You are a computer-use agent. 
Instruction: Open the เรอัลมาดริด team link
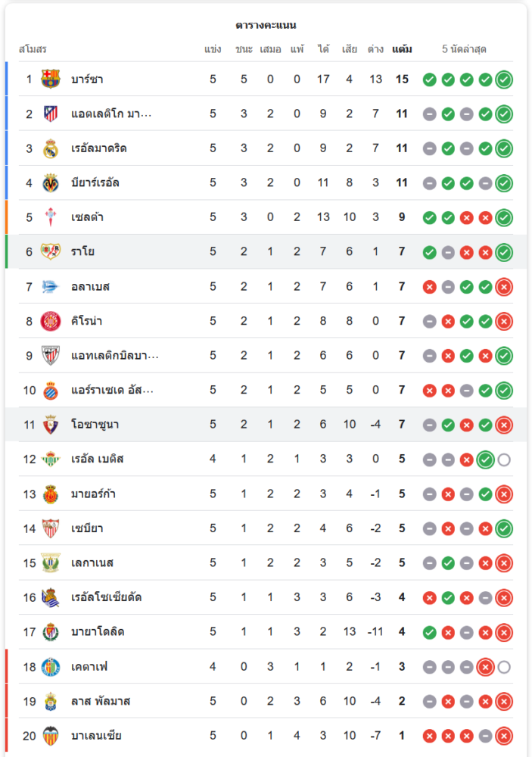pos(98,148)
